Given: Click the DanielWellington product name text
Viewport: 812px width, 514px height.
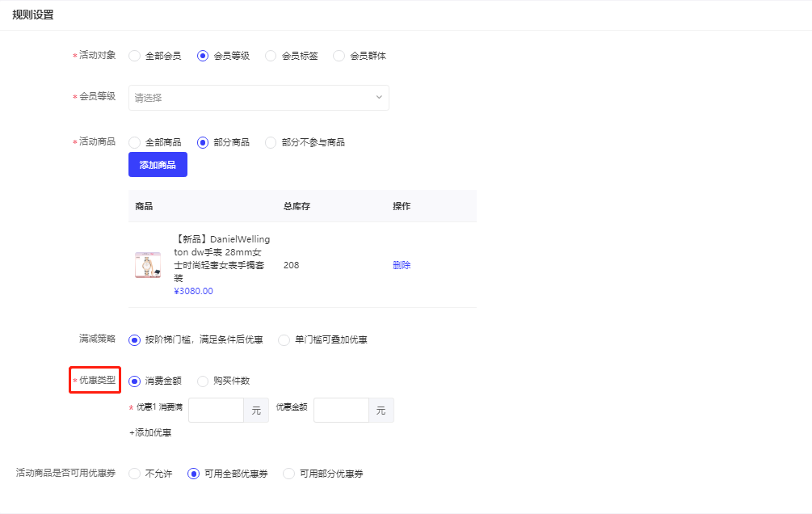Looking at the screenshot, I should pos(222,259).
